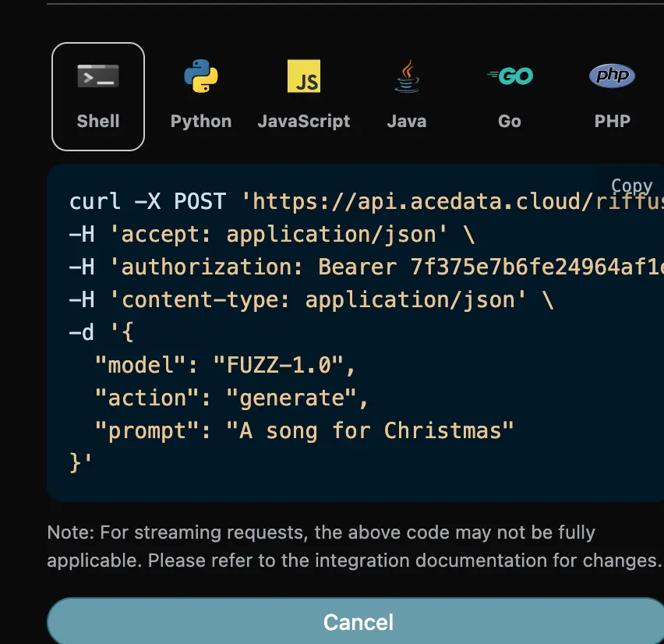Switch to the PHP tab label
Viewport: 664px width, 644px height.
613,121
